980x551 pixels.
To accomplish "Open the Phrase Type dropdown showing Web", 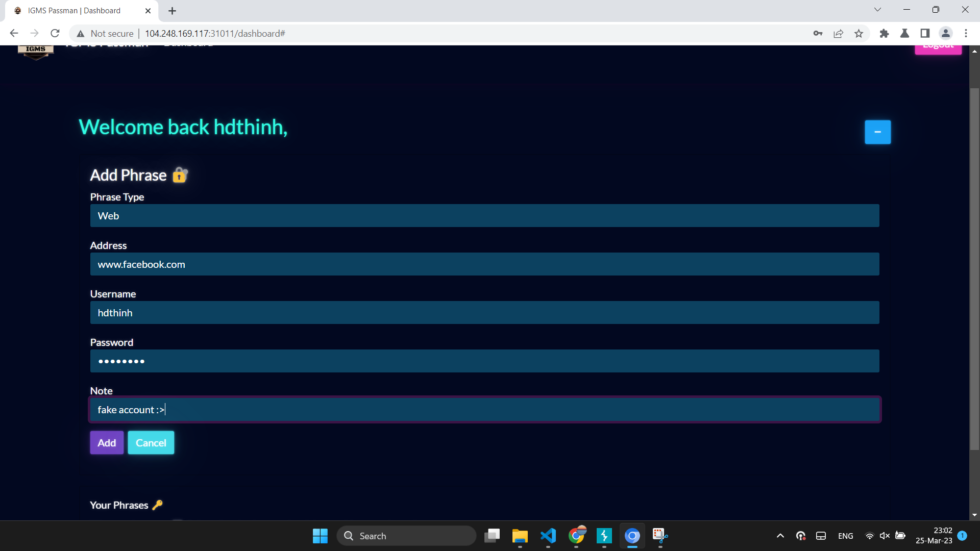I will tap(484, 216).
